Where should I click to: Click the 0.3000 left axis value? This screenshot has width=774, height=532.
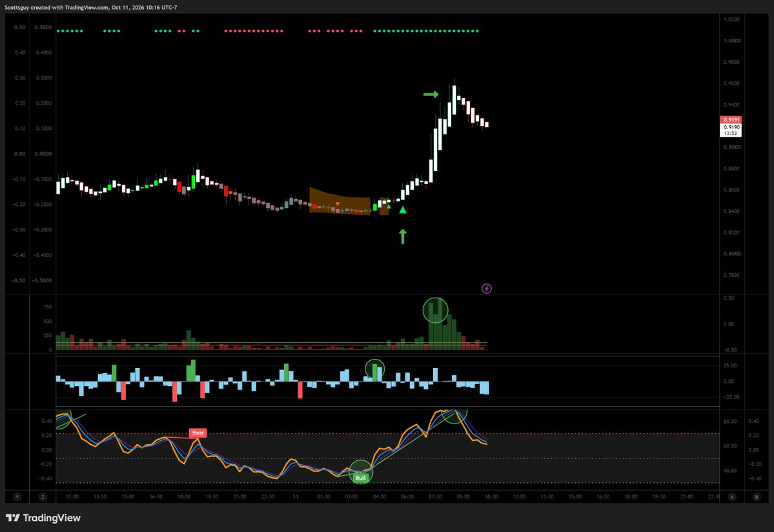43,78
